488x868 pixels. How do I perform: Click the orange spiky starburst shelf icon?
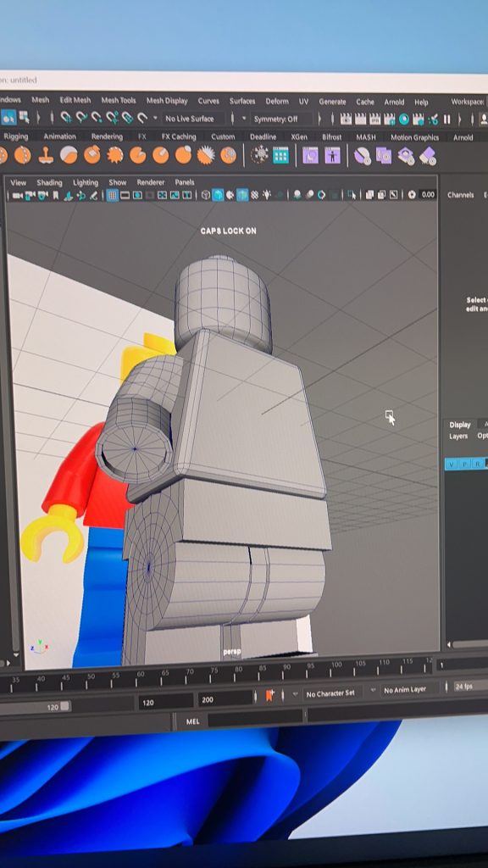pyautogui.click(x=115, y=156)
